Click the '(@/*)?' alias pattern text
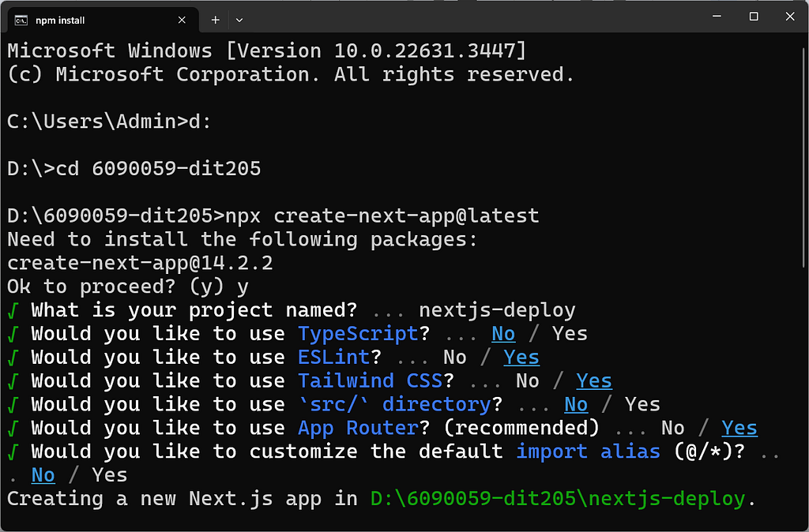The height and width of the screenshot is (532, 809). click(709, 451)
